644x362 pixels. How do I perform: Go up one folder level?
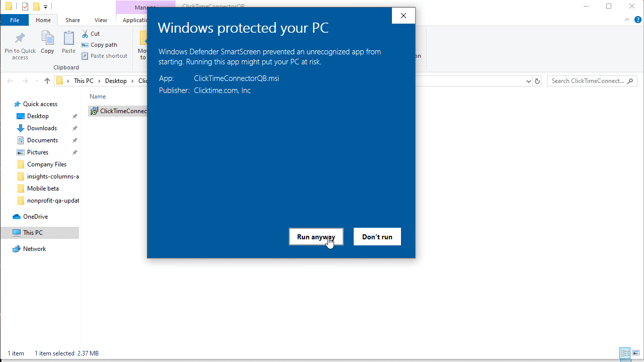[47, 81]
